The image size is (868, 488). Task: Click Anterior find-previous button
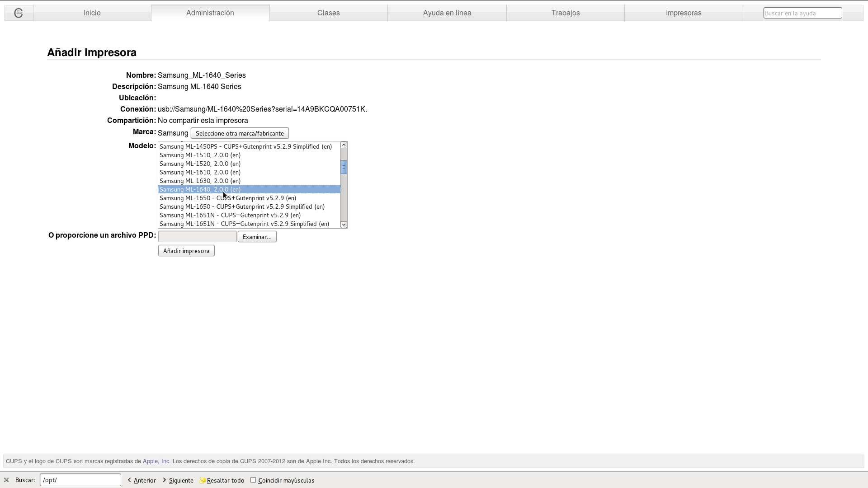(142, 480)
